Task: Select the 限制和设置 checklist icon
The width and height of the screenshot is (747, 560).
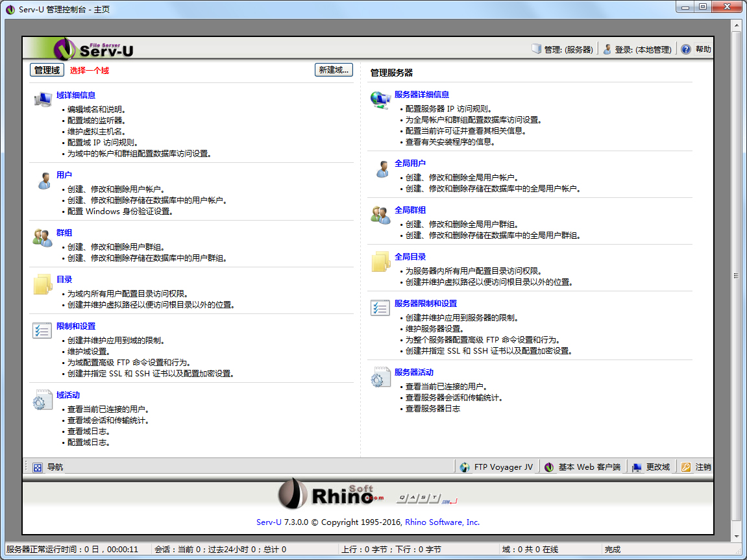Action: pyautogui.click(x=42, y=331)
